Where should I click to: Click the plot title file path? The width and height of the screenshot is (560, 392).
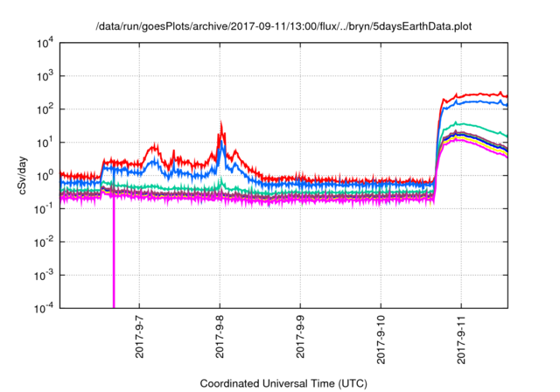click(x=283, y=26)
